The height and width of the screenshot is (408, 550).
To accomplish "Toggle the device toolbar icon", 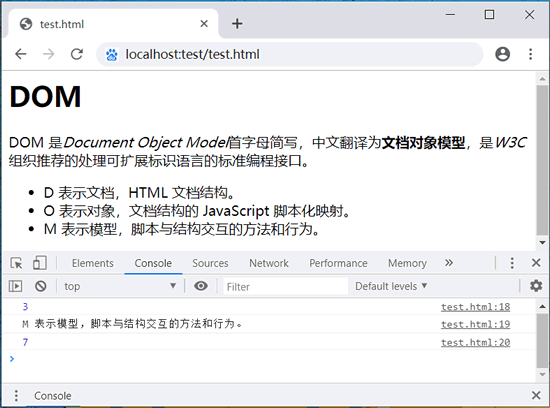I will tap(40, 263).
